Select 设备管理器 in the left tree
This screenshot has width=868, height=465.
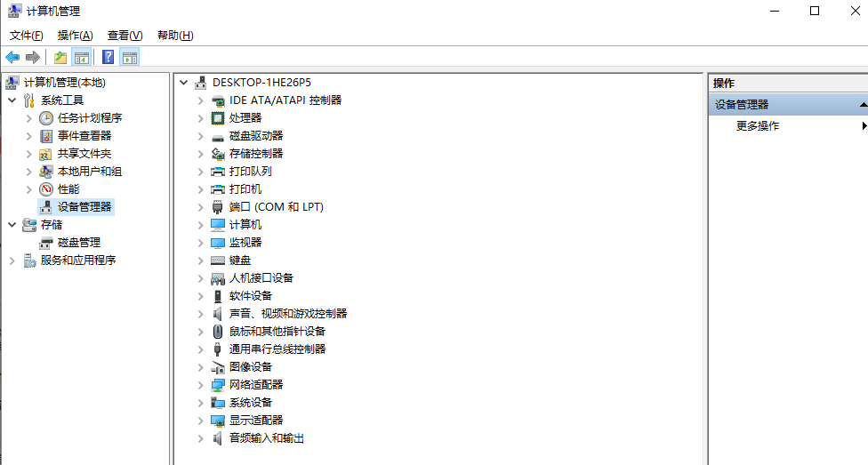(x=84, y=207)
